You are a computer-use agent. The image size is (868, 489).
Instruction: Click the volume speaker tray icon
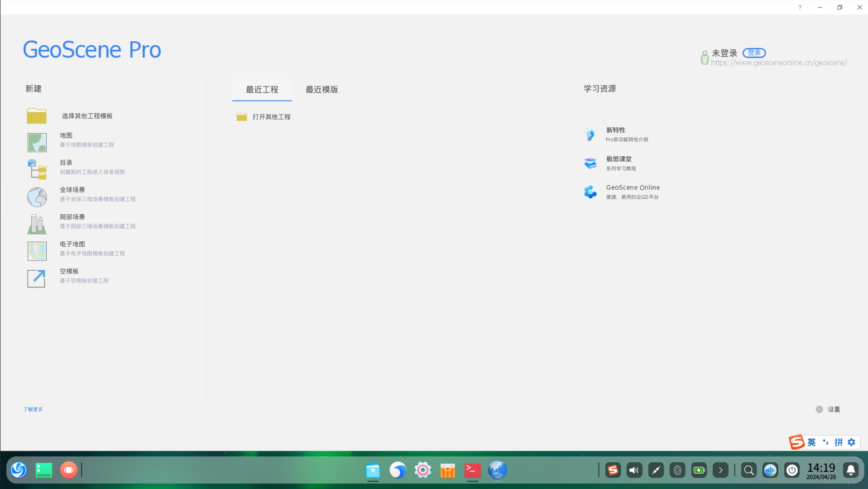click(x=634, y=470)
